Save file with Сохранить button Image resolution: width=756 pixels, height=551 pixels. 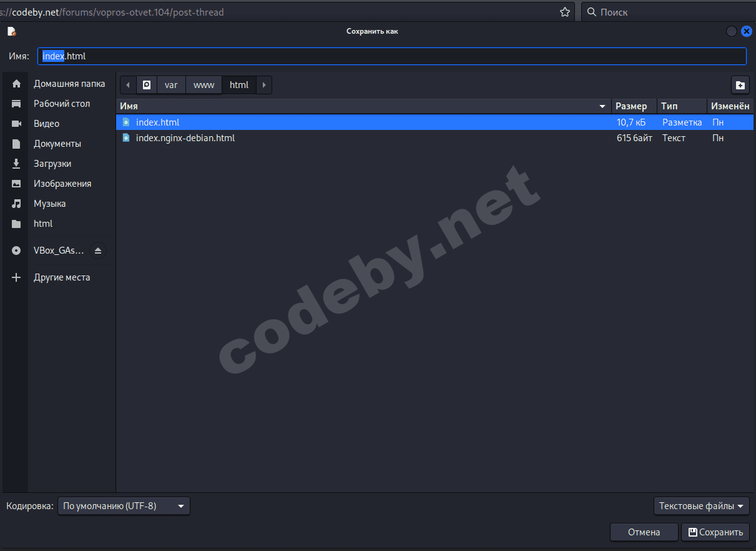point(715,532)
